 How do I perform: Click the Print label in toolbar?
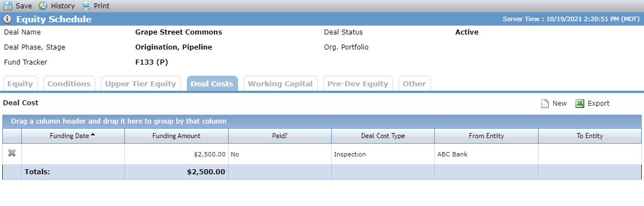point(102,6)
